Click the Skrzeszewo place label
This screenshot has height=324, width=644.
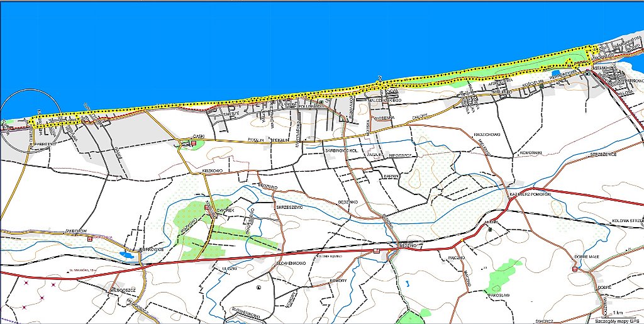(x=290, y=206)
